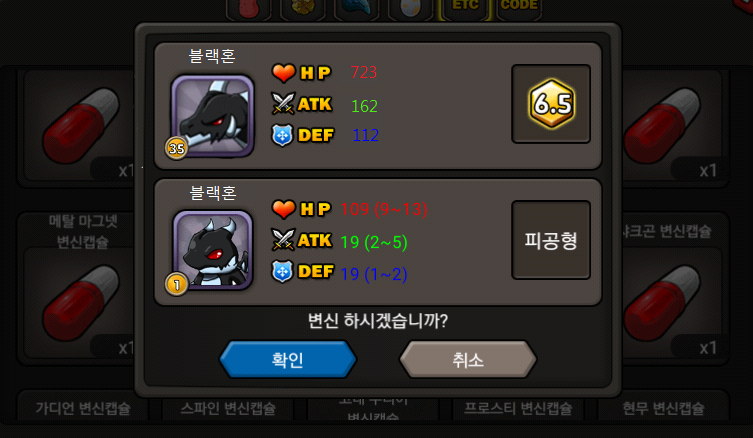The width and height of the screenshot is (753, 438).
Task: Choose 스파인 변신캡슐 at the bottom
Action: pos(228,408)
